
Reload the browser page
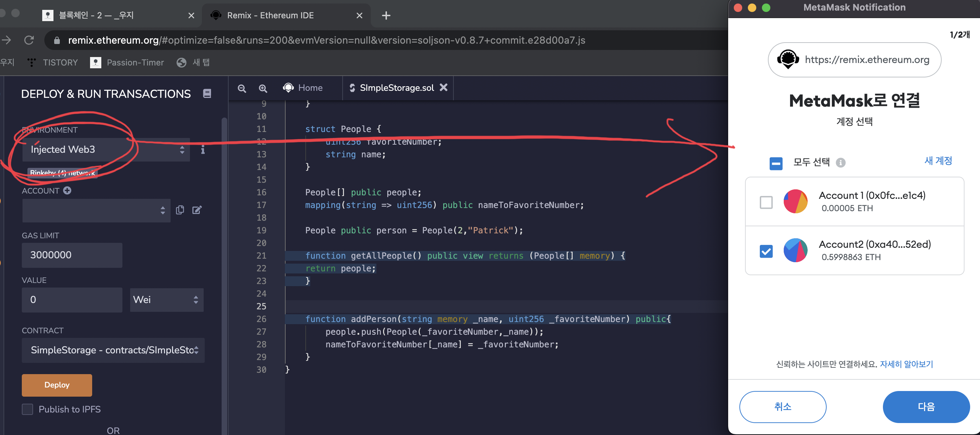click(29, 40)
